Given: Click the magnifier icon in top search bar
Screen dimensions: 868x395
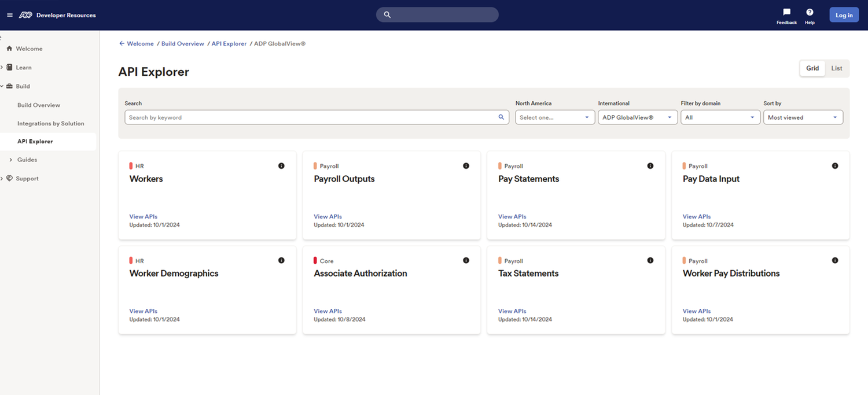Looking at the screenshot, I should click(x=387, y=14).
